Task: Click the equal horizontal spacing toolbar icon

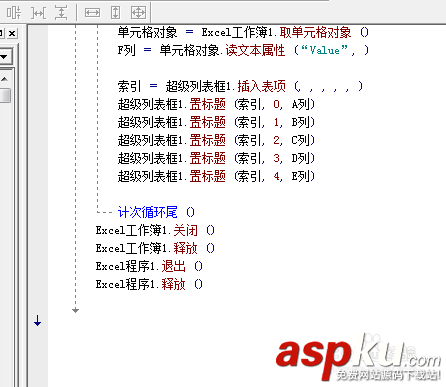Action: (x=39, y=13)
